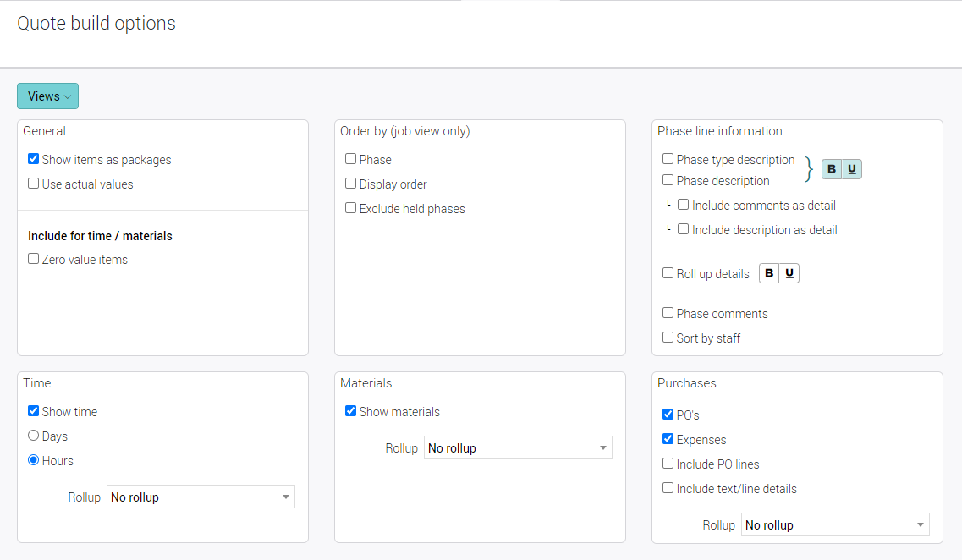Select the Hours radio button
This screenshot has width=962, height=560.
point(34,460)
